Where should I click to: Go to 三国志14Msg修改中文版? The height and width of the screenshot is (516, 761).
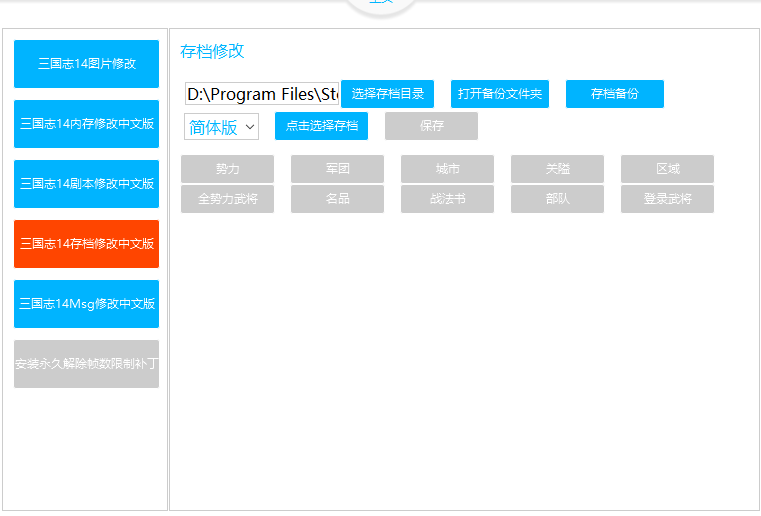(86, 304)
